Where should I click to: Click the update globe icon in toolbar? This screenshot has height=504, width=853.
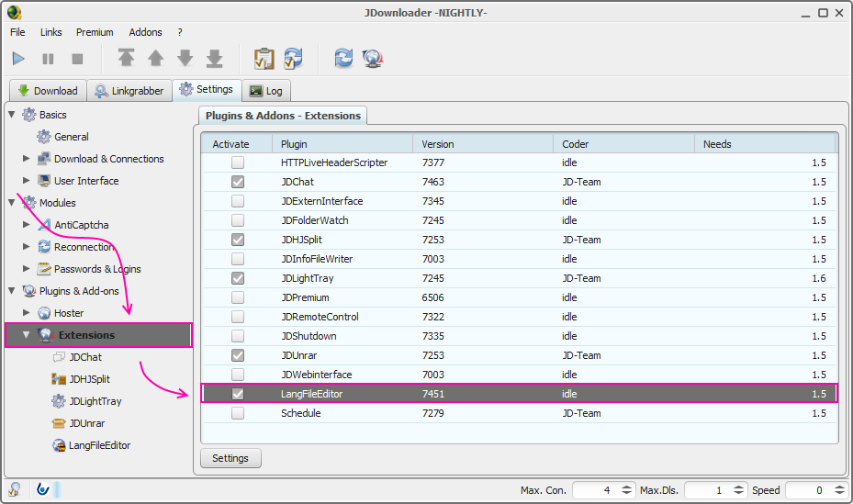(373, 58)
